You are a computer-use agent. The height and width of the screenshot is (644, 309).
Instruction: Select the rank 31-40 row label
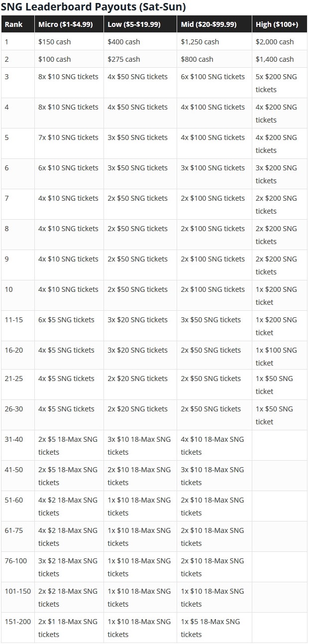click(17, 446)
